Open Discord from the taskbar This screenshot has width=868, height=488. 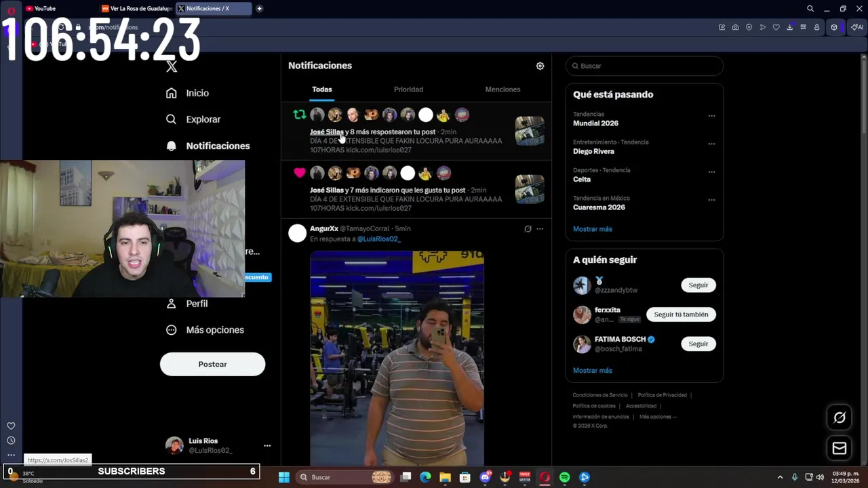point(485,477)
